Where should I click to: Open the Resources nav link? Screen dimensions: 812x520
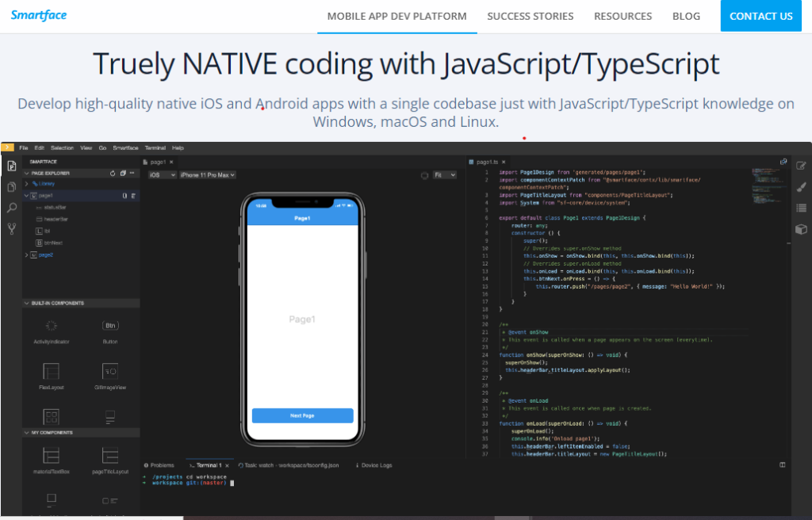pos(623,16)
